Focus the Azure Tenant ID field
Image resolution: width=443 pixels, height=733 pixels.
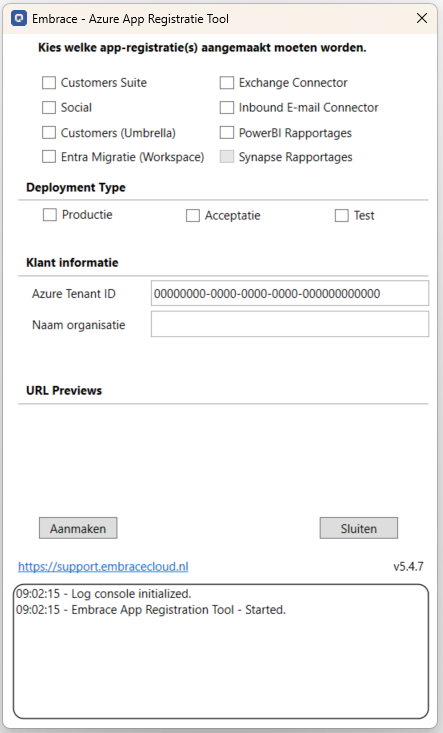pyautogui.click(x=290, y=293)
